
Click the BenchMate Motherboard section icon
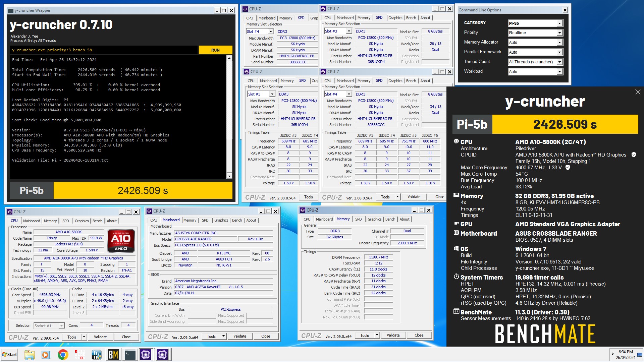coord(456,233)
